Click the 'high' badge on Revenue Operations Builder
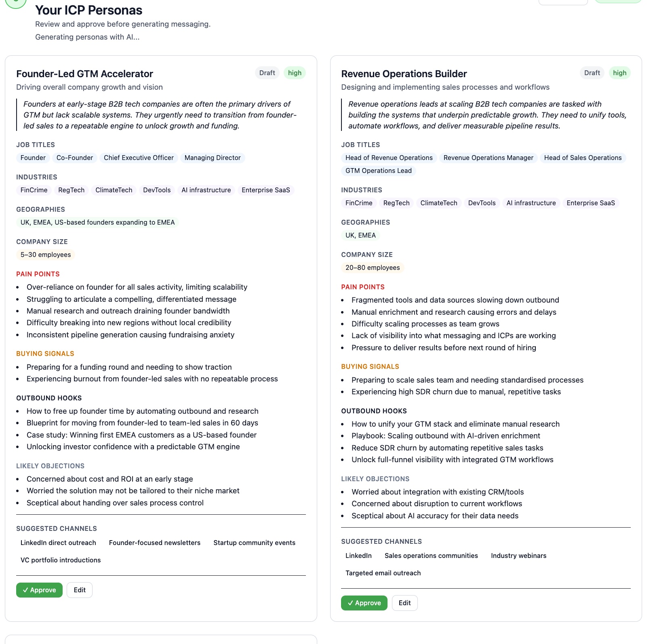Image resolution: width=653 pixels, height=644 pixels. point(619,73)
